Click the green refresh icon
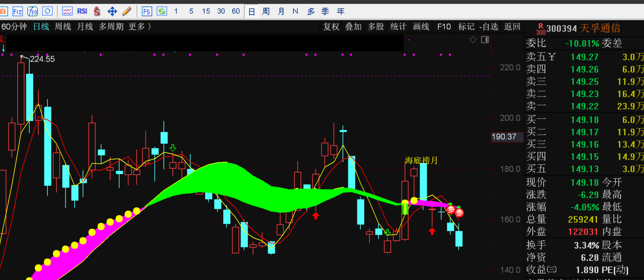The image size is (644, 280). [162, 11]
